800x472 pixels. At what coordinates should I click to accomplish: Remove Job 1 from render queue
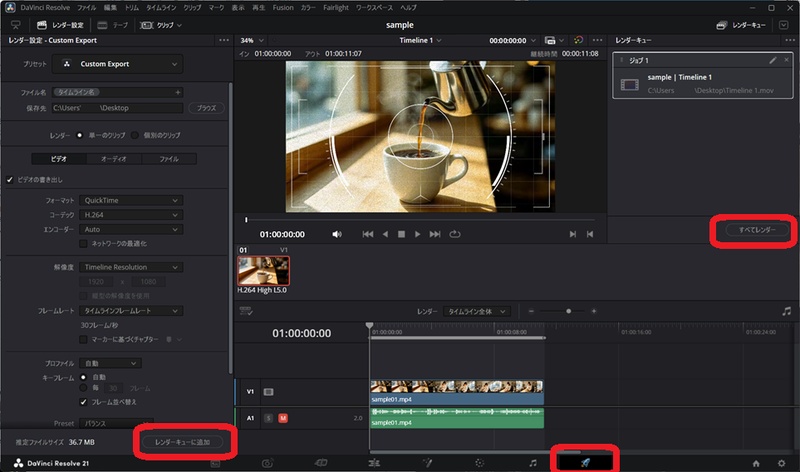[x=786, y=60]
